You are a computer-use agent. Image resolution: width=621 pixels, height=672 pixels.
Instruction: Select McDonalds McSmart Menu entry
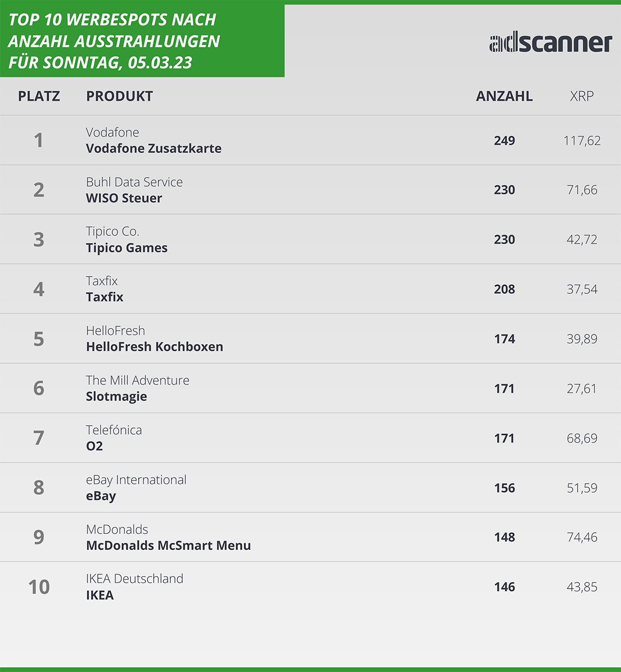pos(169,546)
